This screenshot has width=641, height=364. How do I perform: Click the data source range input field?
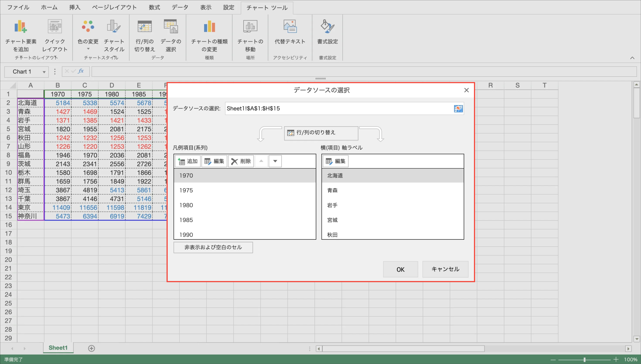[338, 109]
